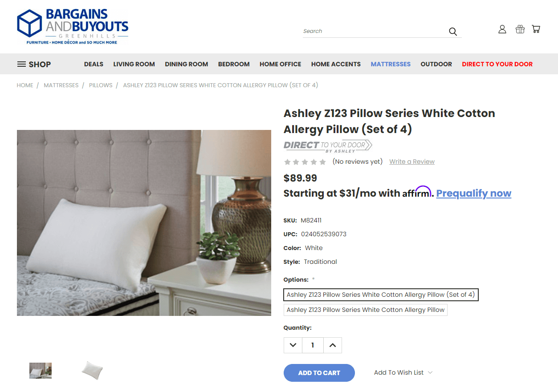Click the star rating icons
Viewport: 558px width, 392px height.
[x=305, y=162]
